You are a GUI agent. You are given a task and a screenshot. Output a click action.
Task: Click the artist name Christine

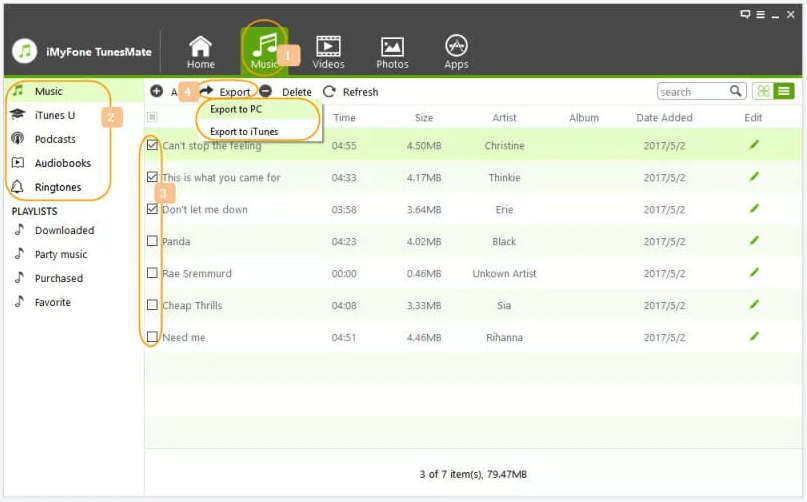[x=504, y=146]
